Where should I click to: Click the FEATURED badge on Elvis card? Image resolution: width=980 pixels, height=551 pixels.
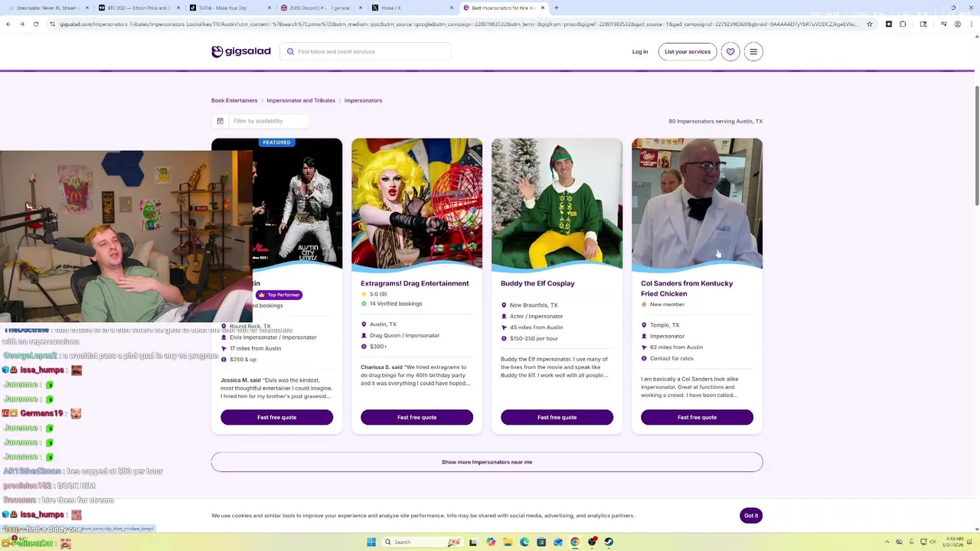click(x=276, y=142)
